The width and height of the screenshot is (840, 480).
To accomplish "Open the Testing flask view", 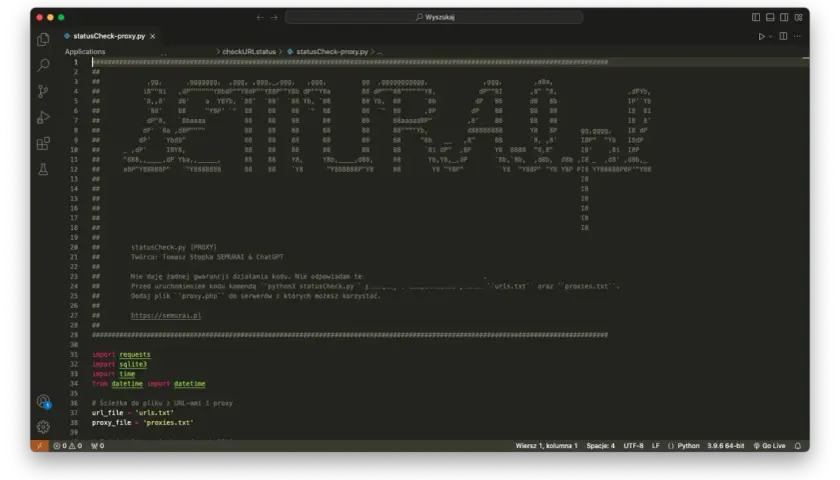I will point(43,169).
